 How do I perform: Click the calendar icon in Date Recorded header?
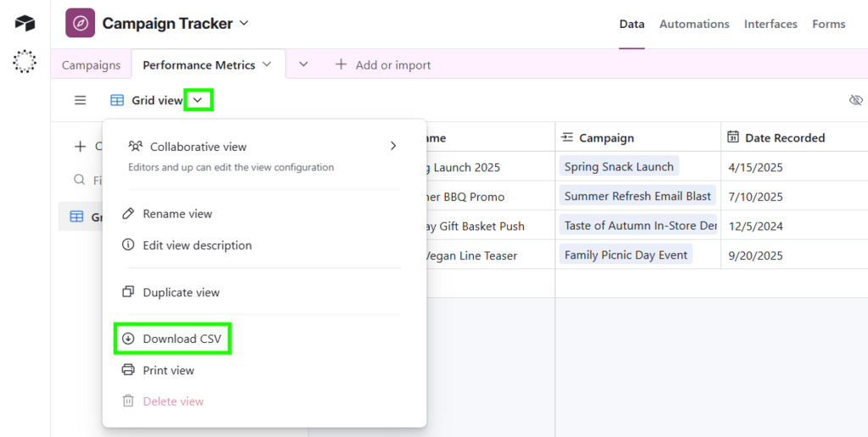(733, 137)
